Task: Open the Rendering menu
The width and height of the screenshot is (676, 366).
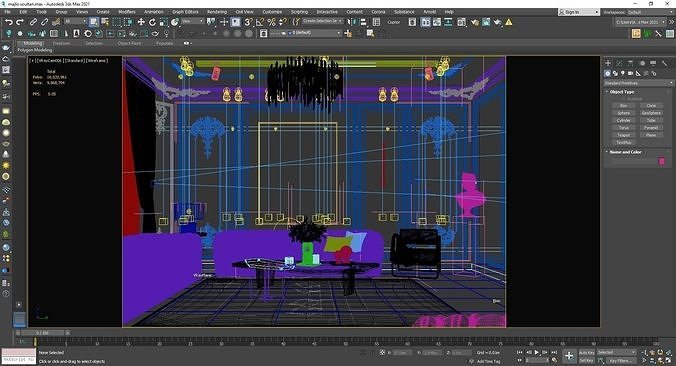Action: point(217,12)
